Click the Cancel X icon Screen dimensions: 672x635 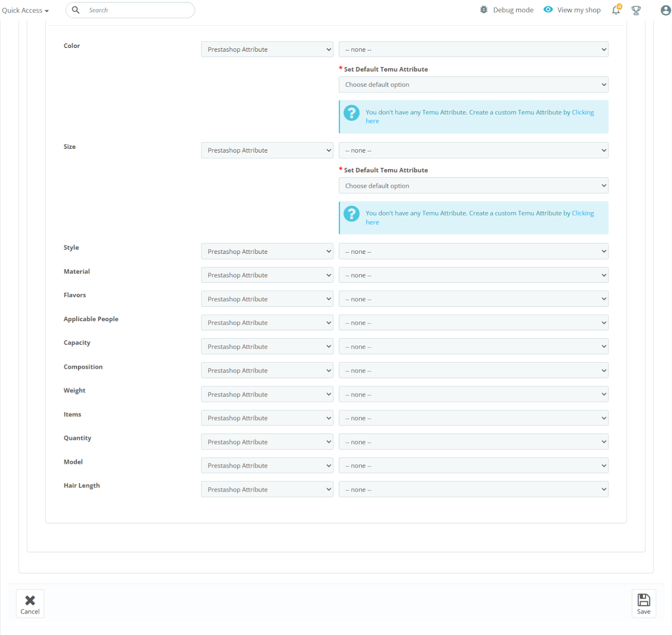(x=30, y=600)
